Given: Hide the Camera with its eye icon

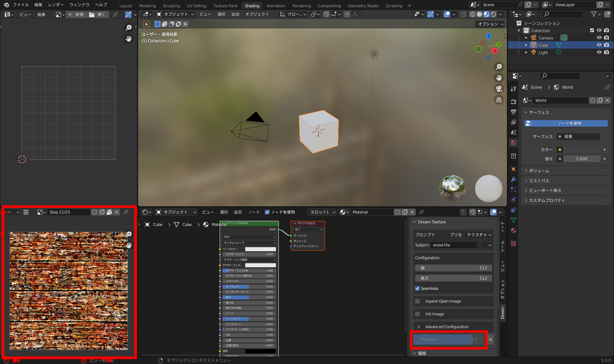Looking at the screenshot, I should point(599,38).
